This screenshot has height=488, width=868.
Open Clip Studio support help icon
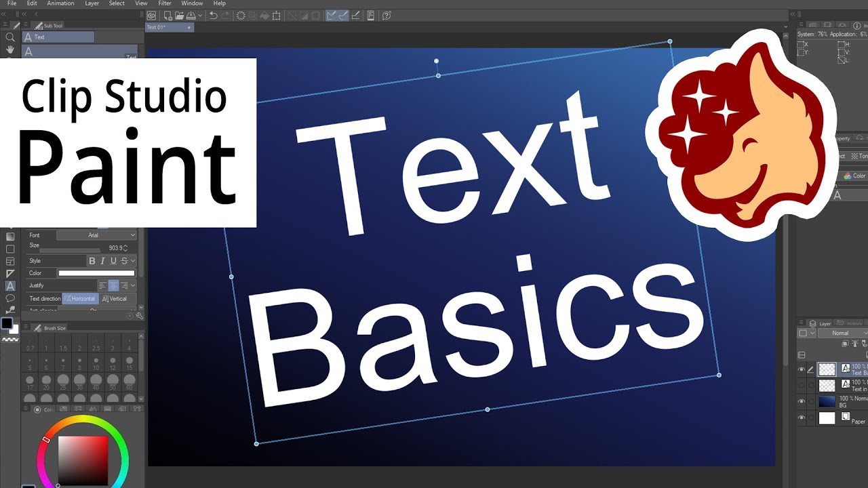point(386,15)
